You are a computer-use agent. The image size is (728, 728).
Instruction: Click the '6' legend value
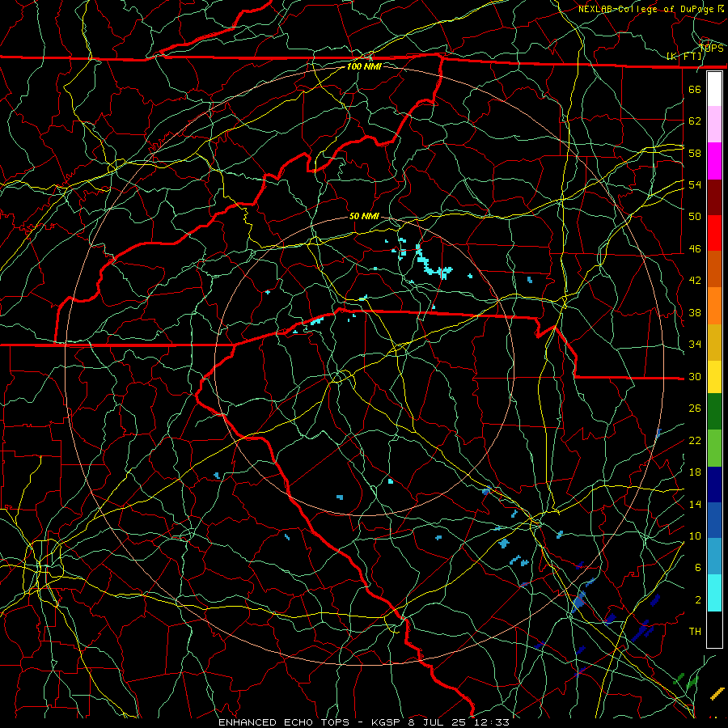click(698, 568)
